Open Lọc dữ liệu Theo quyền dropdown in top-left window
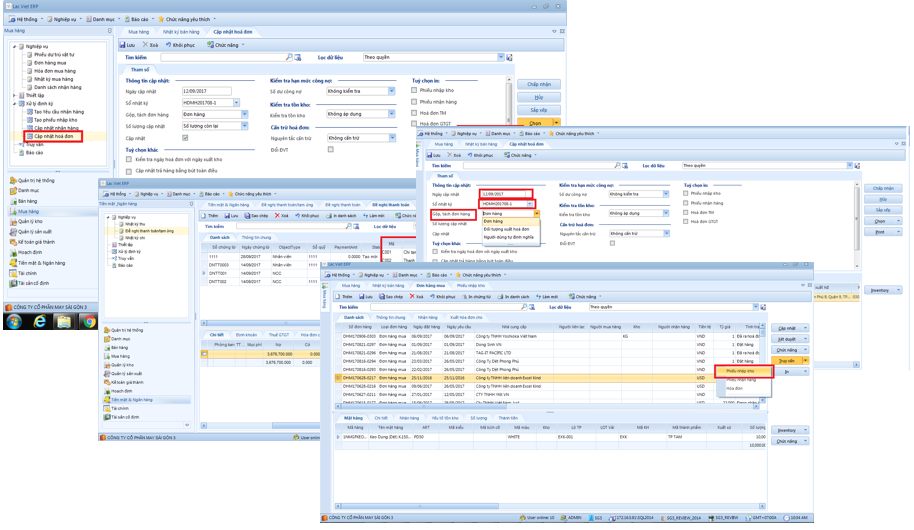Image resolution: width=914 pixels, height=530 pixels. coord(501,57)
